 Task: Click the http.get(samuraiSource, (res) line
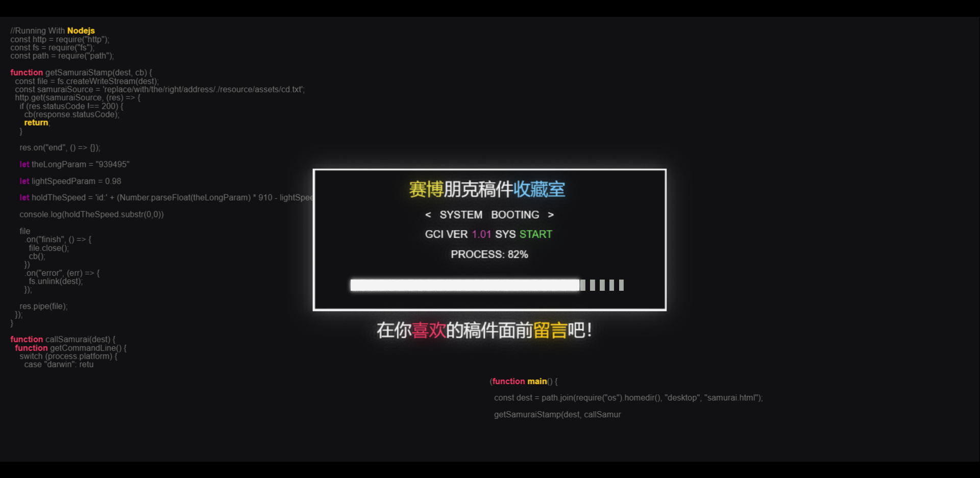pos(78,97)
